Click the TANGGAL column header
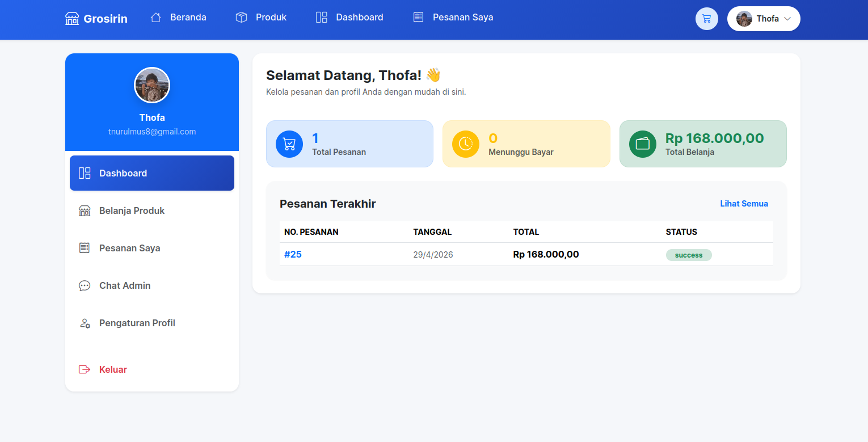This screenshot has width=868, height=442. (x=432, y=232)
